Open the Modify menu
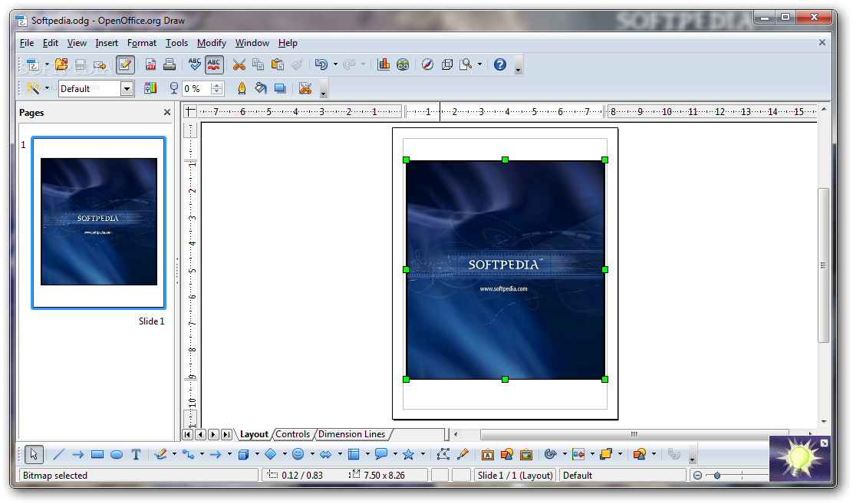 click(x=212, y=43)
